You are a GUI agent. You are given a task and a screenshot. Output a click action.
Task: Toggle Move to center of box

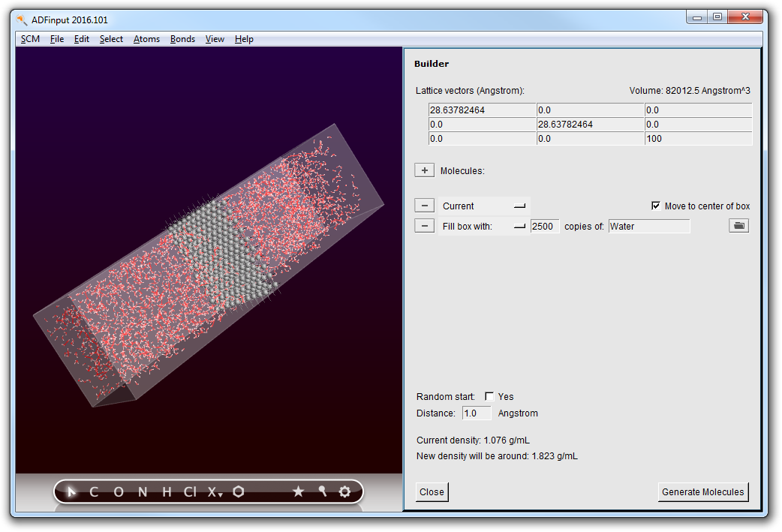tap(656, 206)
